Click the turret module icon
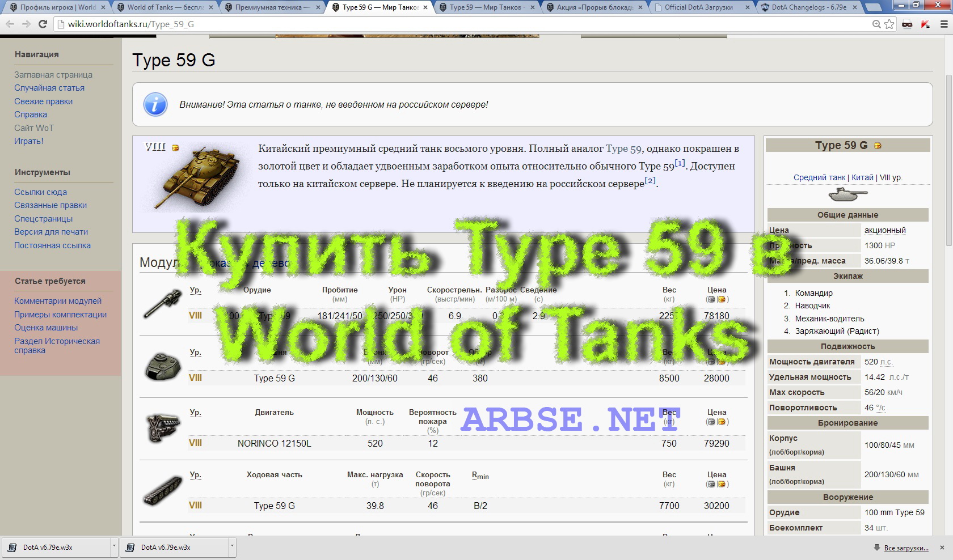Image resolution: width=953 pixels, height=560 pixels. [162, 366]
